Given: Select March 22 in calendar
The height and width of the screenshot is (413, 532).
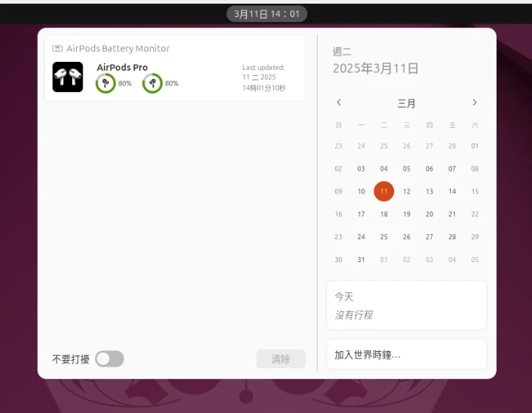Looking at the screenshot, I should (x=475, y=214).
